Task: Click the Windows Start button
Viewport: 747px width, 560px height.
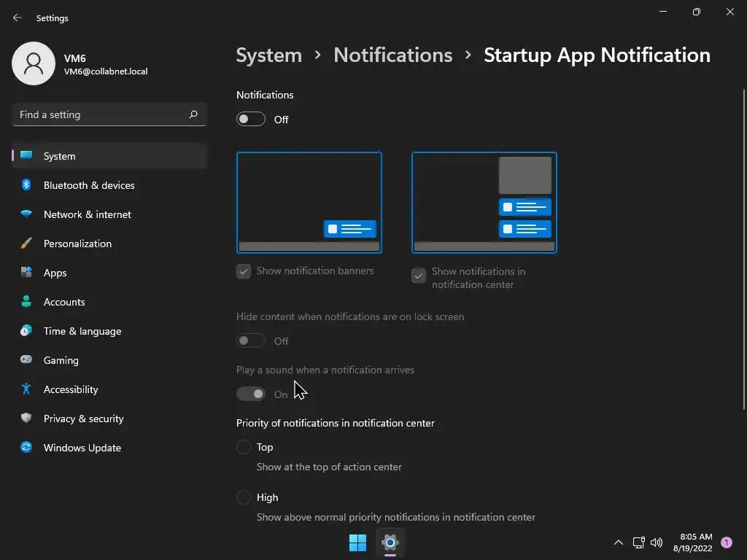Action: point(357,542)
